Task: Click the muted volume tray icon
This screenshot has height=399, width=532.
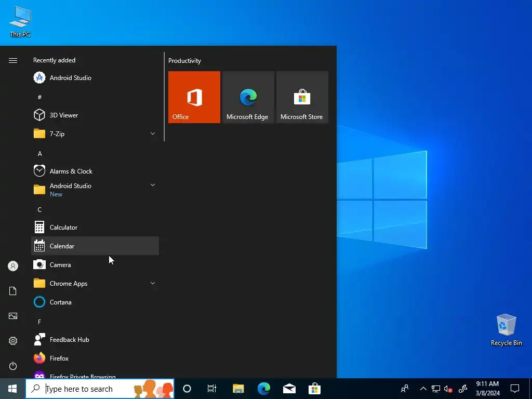Action: [x=448, y=389]
